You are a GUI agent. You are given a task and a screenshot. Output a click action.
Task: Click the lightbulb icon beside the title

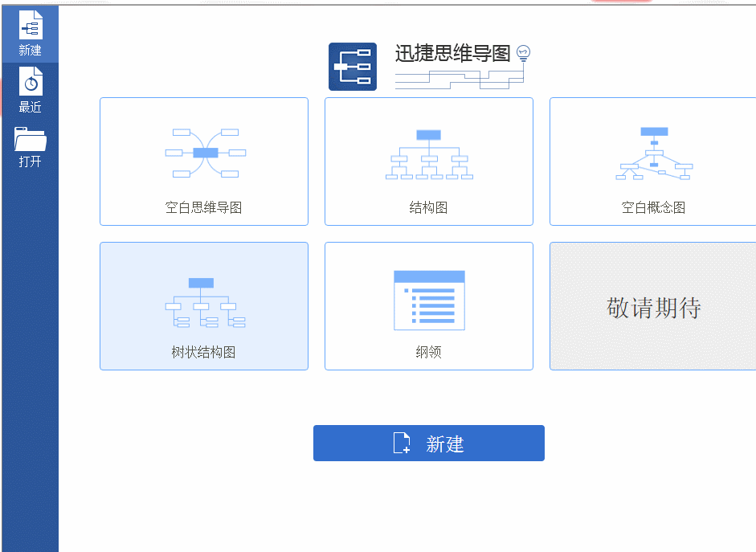523,51
